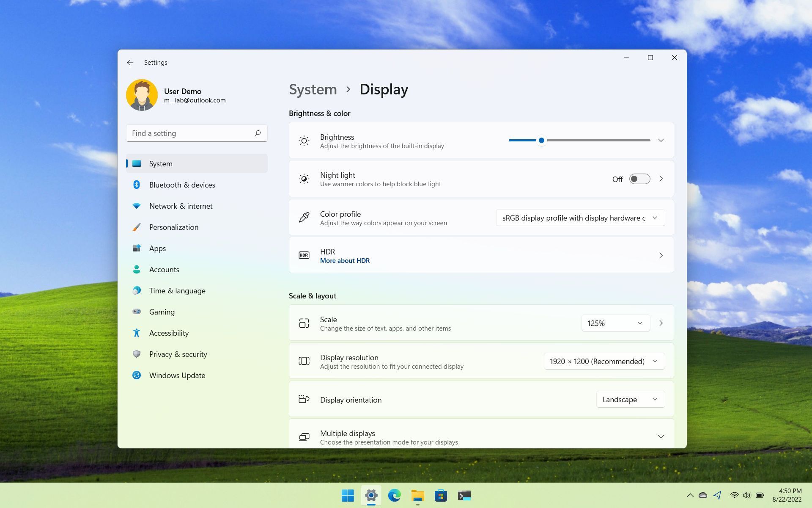Open Windows Update settings section
The image size is (812, 508).
[x=176, y=375]
